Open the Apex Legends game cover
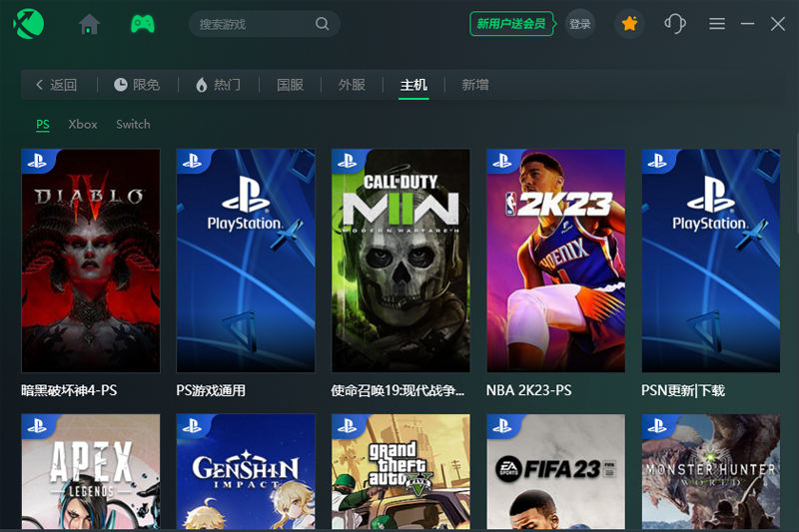 (x=91, y=471)
